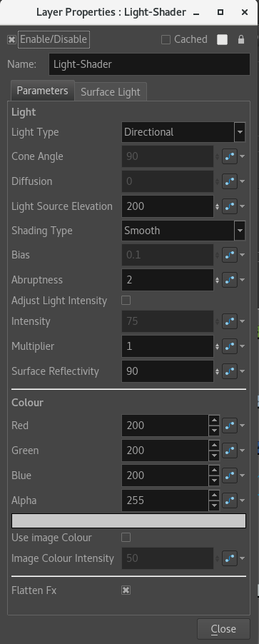
Task: Click into the Name text field
Action: tap(149, 64)
